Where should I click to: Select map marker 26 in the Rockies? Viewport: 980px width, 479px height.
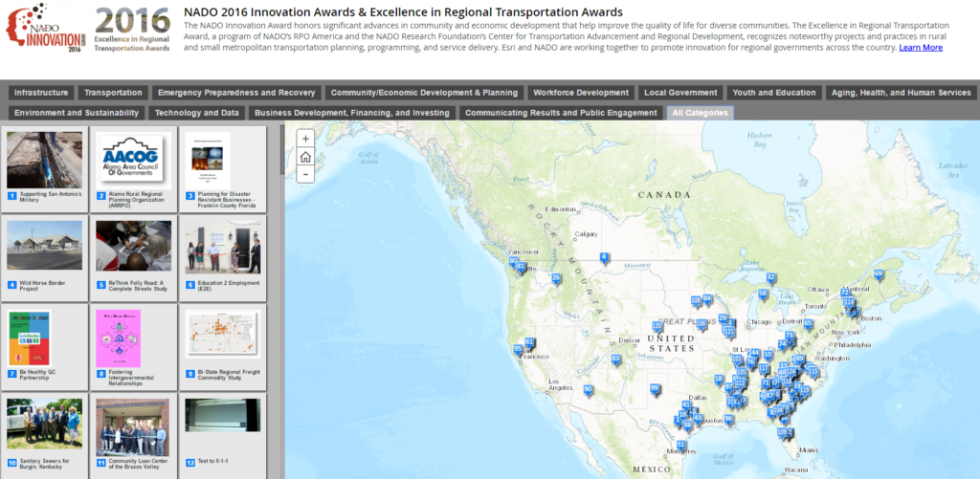coord(556,278)
